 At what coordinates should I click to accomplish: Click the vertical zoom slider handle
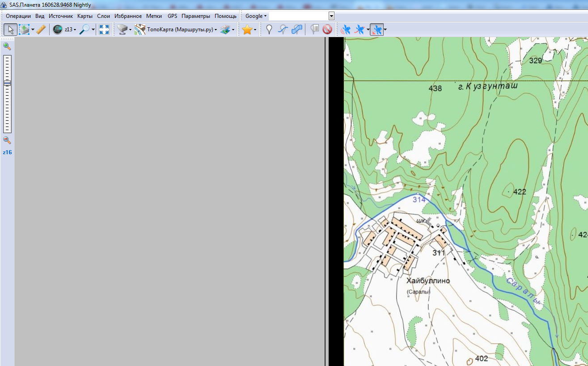coord(7,83)
